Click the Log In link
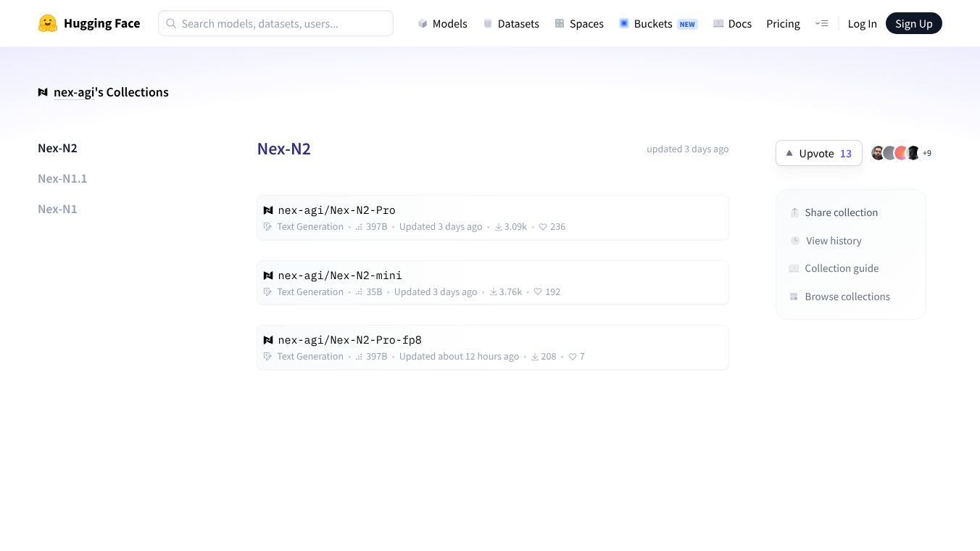 point(862,23)
